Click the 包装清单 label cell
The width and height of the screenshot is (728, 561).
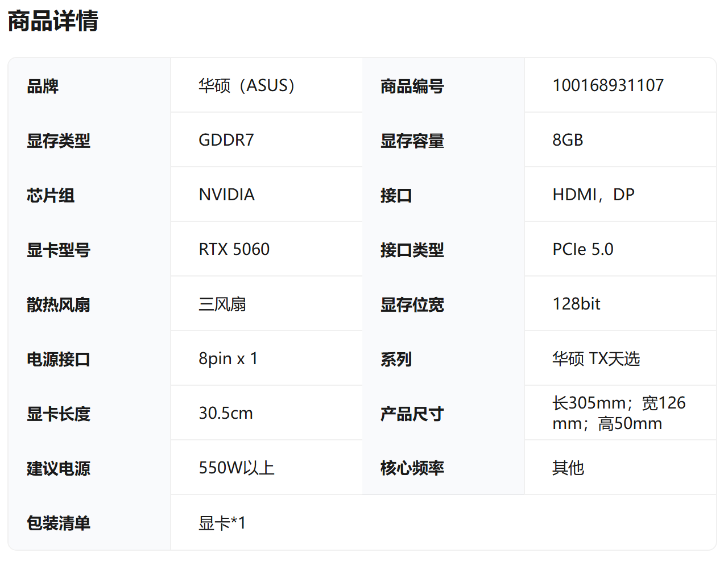59,523
